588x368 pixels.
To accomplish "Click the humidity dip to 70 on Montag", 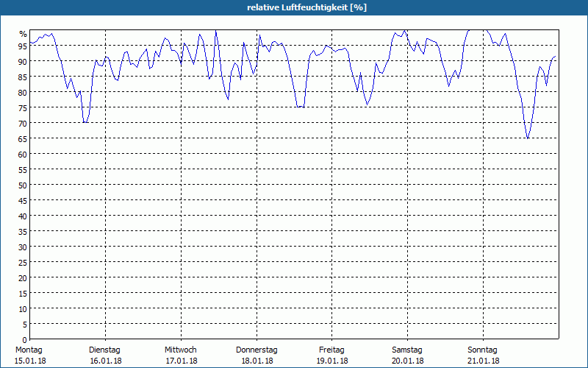I will (x=85, y=122).
